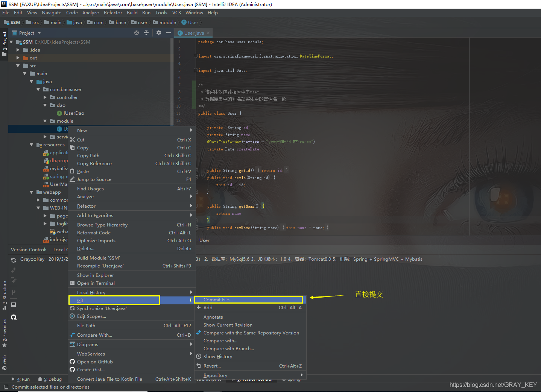
Task: Click the Paste clipboard icon in context menu
Action: (72, 171)
